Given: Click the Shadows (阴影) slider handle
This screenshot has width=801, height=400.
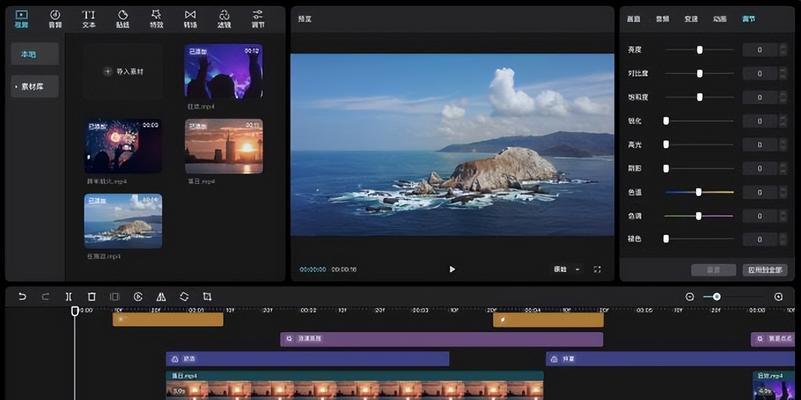Looking at the screenshot, I should click(666, 168).
